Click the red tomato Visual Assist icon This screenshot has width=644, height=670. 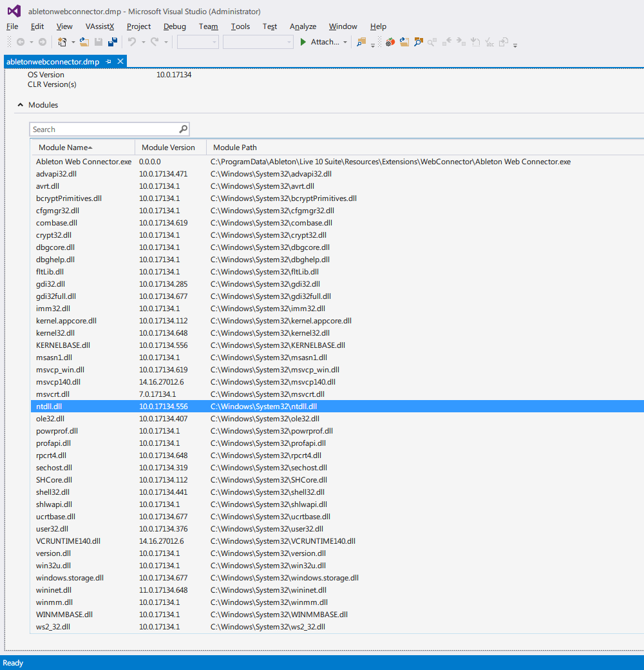tap(390, 42)
